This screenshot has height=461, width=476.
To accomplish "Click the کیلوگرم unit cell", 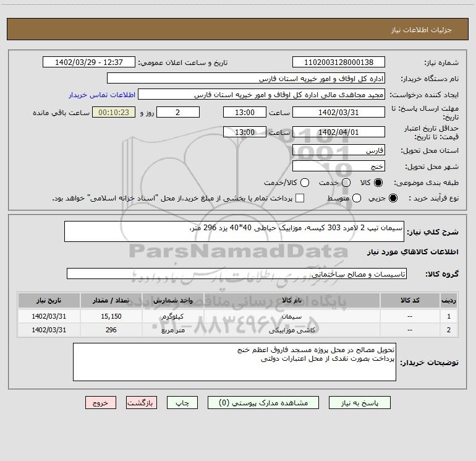I will click(x=172, y=316).
